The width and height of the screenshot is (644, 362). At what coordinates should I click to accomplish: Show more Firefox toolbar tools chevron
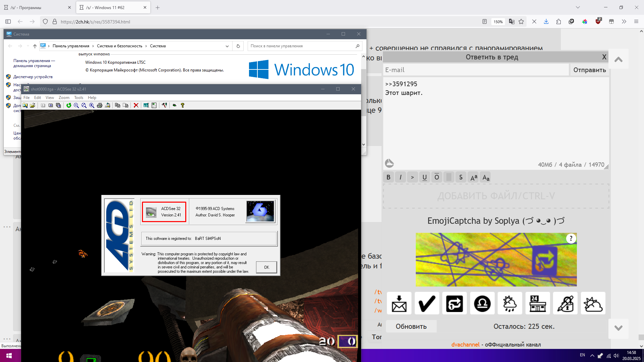point(624,21)
